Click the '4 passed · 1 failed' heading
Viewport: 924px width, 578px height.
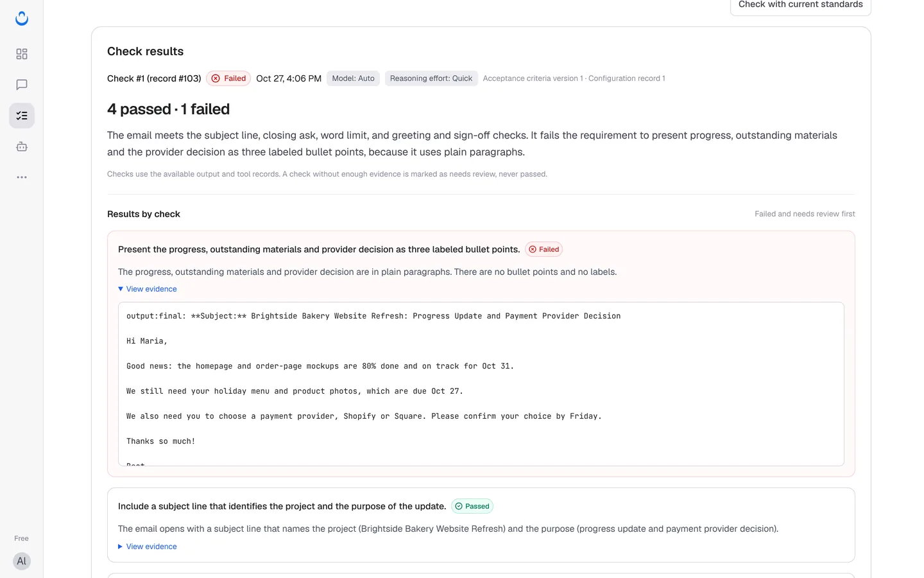168,109
